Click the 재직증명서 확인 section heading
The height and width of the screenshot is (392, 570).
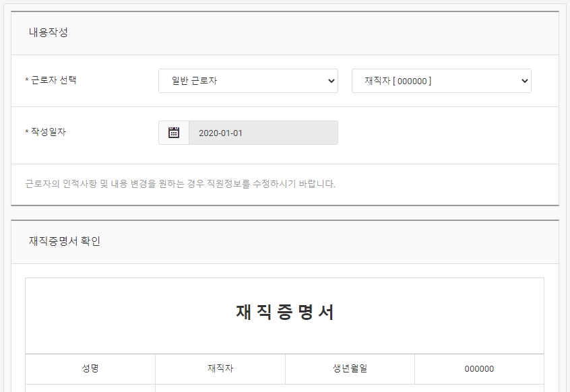64,241
